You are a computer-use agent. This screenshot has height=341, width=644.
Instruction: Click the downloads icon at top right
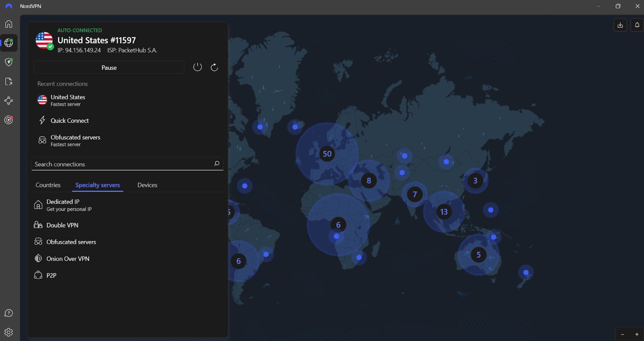pos(620,25)
